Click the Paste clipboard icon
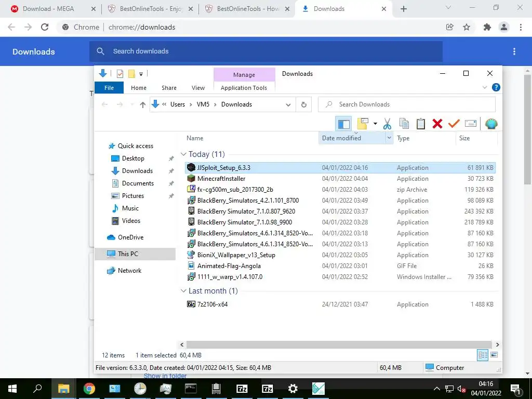Viewport: 532px width, 399px height. pyautogui.click(x=421, y=124)
